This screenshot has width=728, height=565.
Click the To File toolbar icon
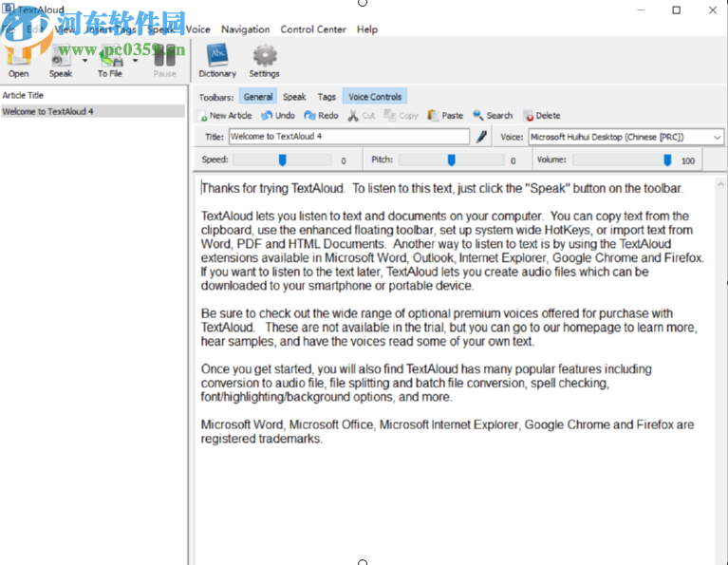(x=110, y=63)
